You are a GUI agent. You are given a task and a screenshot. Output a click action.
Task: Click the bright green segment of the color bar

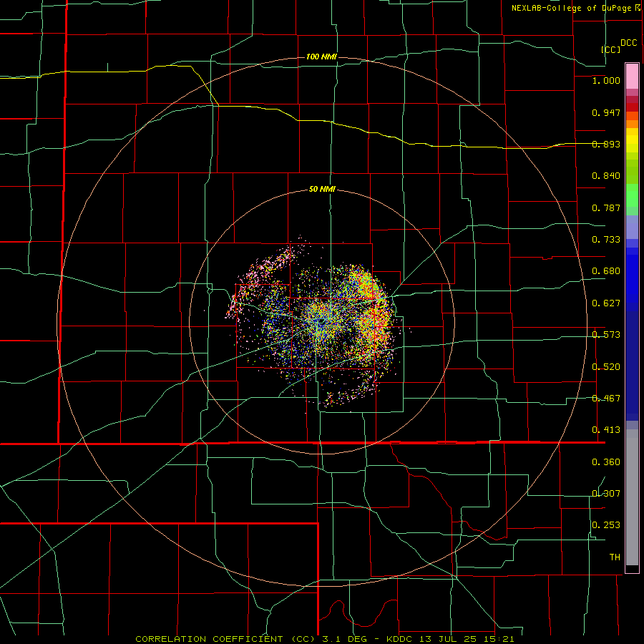coord(632,195)
